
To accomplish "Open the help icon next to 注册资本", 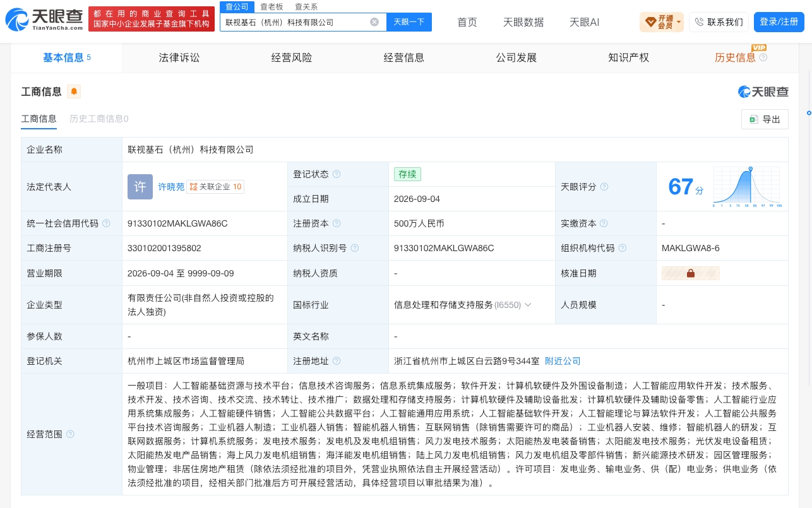I will [x=337, y=223].
